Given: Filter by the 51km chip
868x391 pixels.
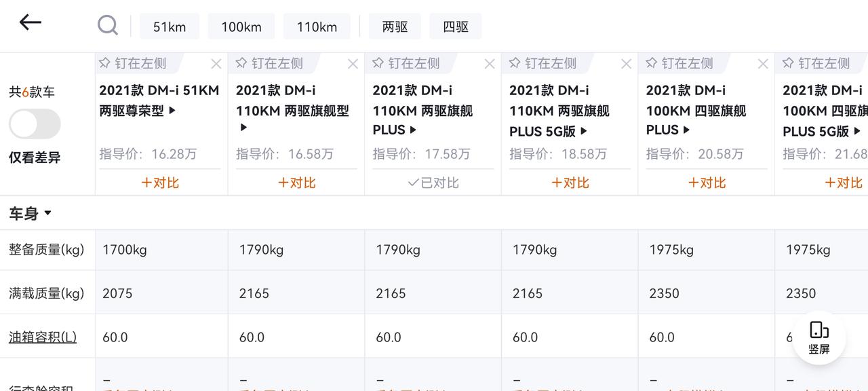Looking at the screenshot, I should (170, 26).
